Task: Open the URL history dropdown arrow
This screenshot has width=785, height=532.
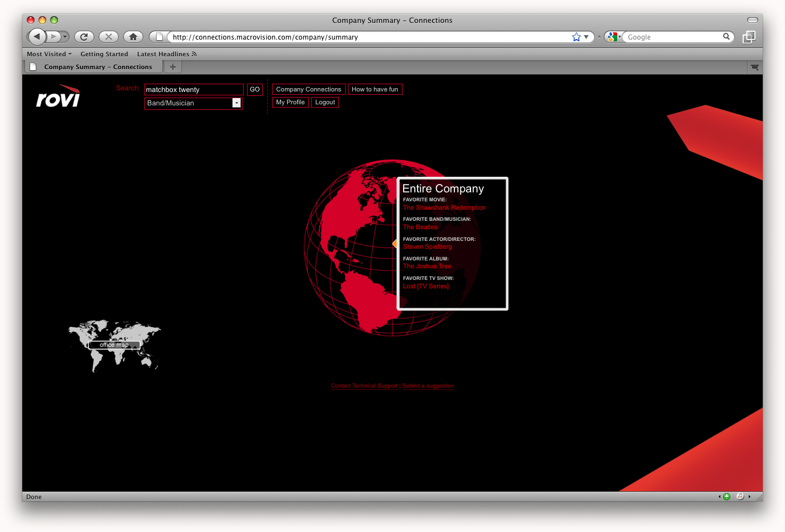Action: pos(587,37)
